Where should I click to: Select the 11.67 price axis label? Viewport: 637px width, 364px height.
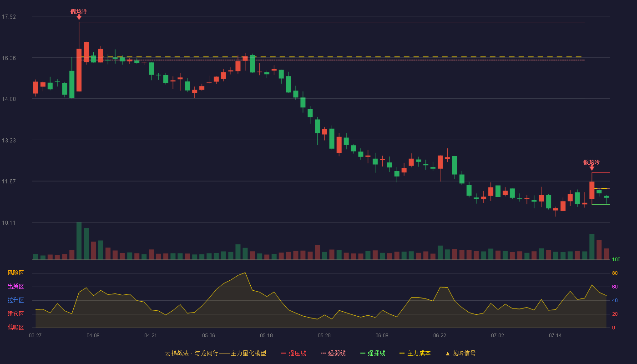pyautogui.click(x=9, y=182)
